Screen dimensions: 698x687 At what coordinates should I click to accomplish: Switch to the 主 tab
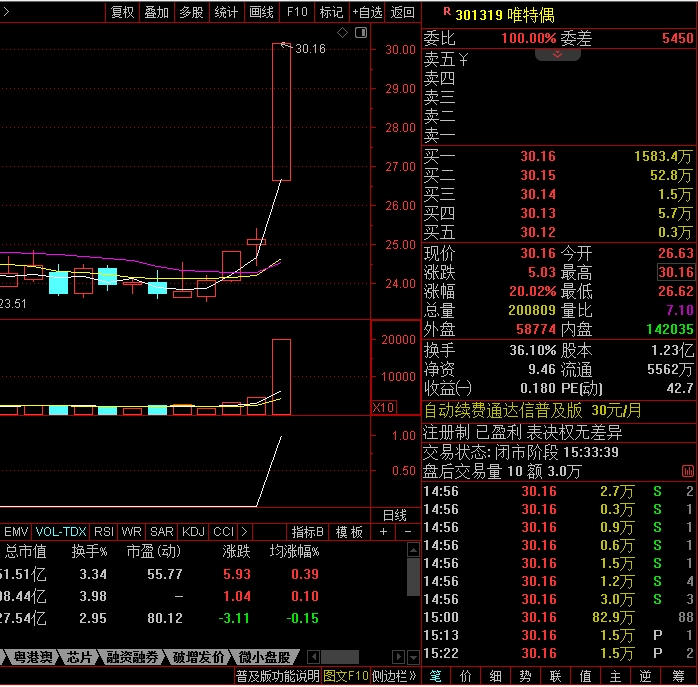[615, 676]
